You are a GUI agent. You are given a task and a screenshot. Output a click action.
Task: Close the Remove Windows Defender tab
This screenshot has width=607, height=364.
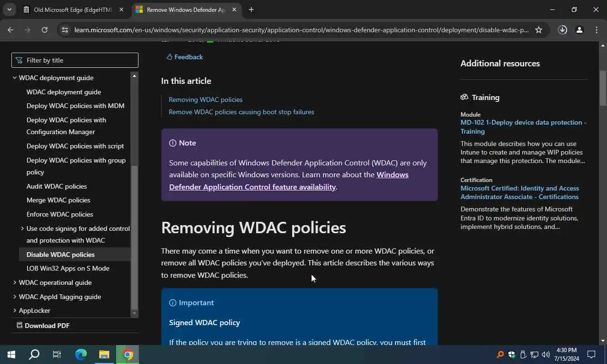(x=234, y=9)
